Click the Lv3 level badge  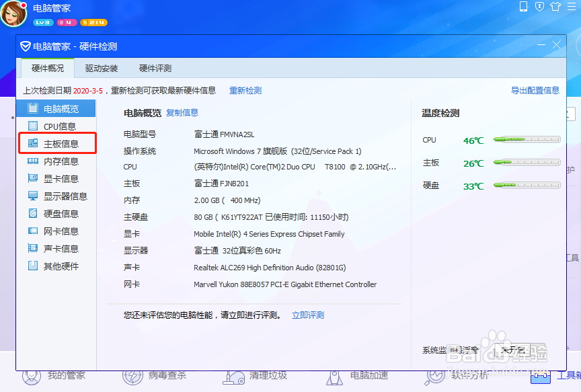click(x=43, y=23)
